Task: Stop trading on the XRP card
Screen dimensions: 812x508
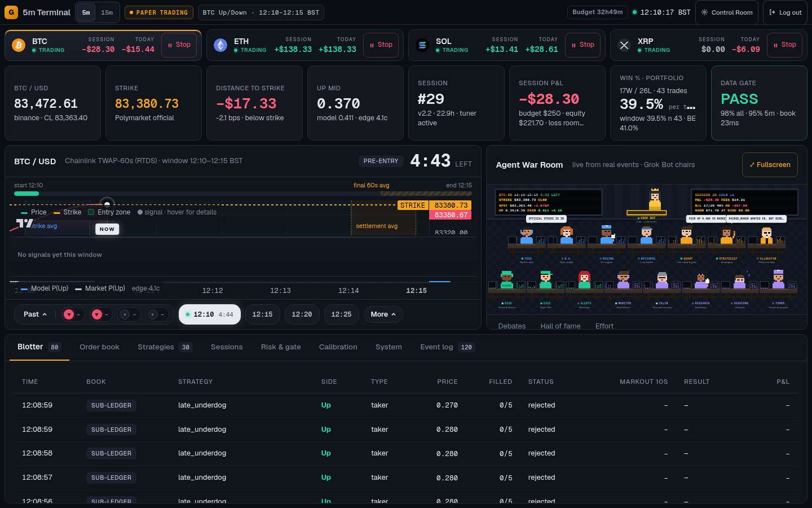Action: [x=784, y=45]
